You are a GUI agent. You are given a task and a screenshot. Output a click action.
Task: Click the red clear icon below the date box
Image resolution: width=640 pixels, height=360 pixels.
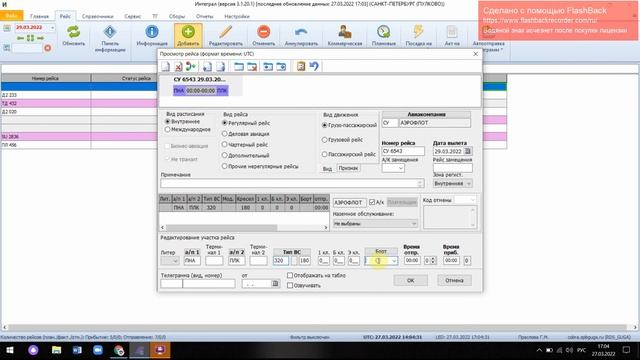[48, 48]
